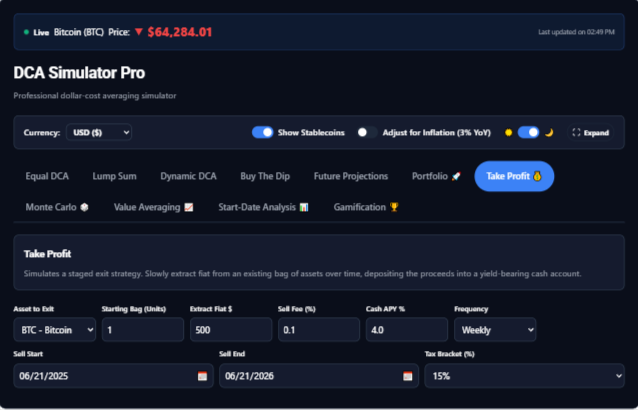Viewport: 638px width, 410px height.
Task: Click the Last updated timestamp text
Action: pyautogui.click(x=576, y=32)
